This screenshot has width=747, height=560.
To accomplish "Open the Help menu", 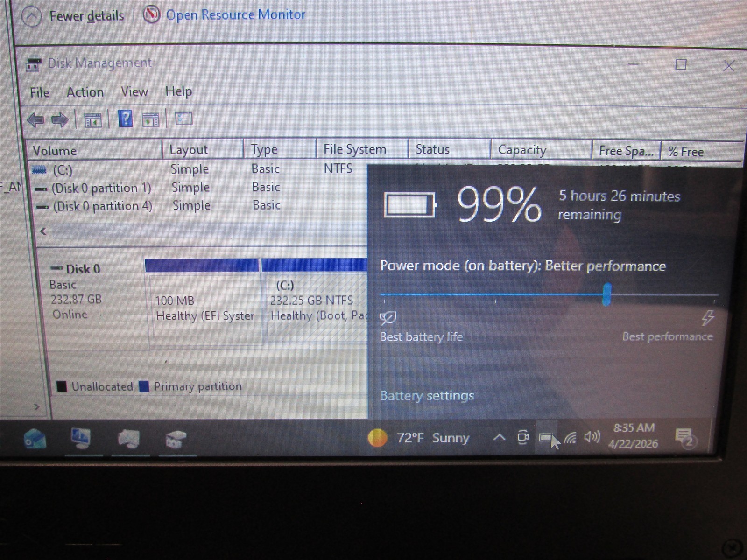I will (x=179, y=91).
